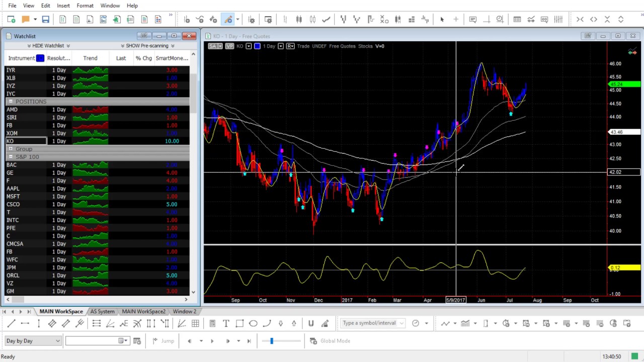644x362 pixels.
Task: Select the ellipse drawing tool
Action: 253,323
